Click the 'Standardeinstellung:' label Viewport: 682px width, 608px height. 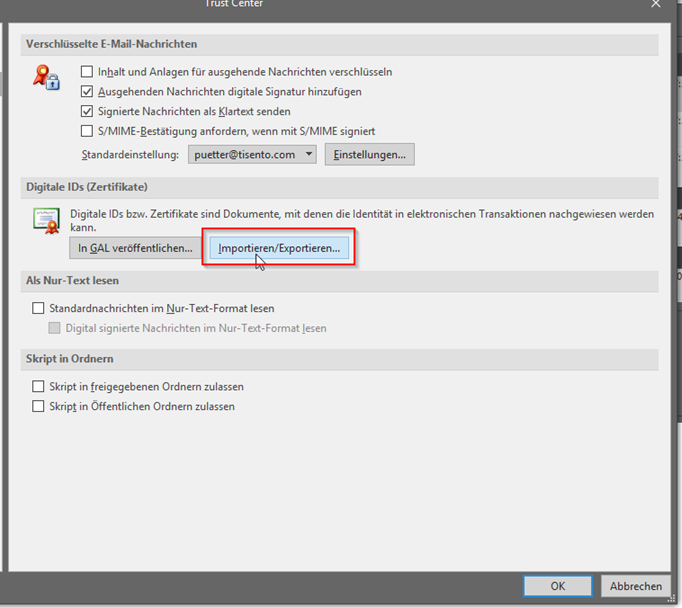click(130, 155)
